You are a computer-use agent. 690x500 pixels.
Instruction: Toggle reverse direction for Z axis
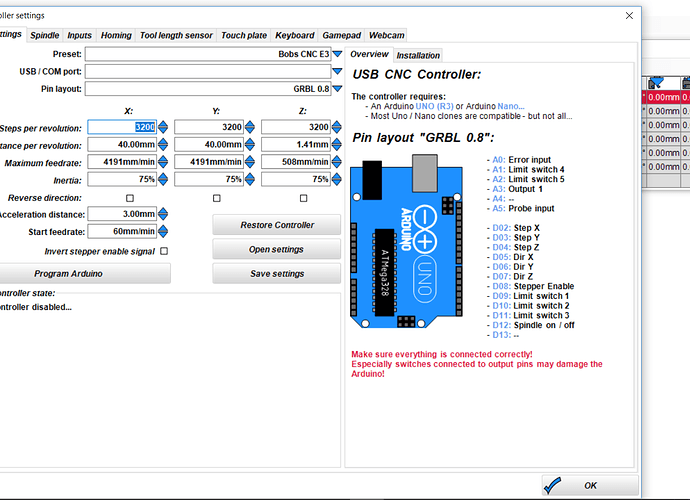tap(303, 198)
